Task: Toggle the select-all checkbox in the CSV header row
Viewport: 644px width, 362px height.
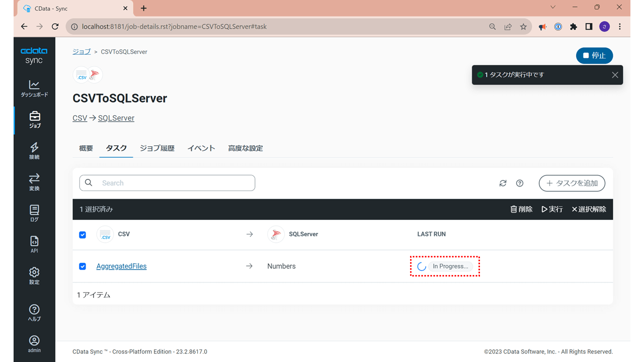Action: click(83, 235)
